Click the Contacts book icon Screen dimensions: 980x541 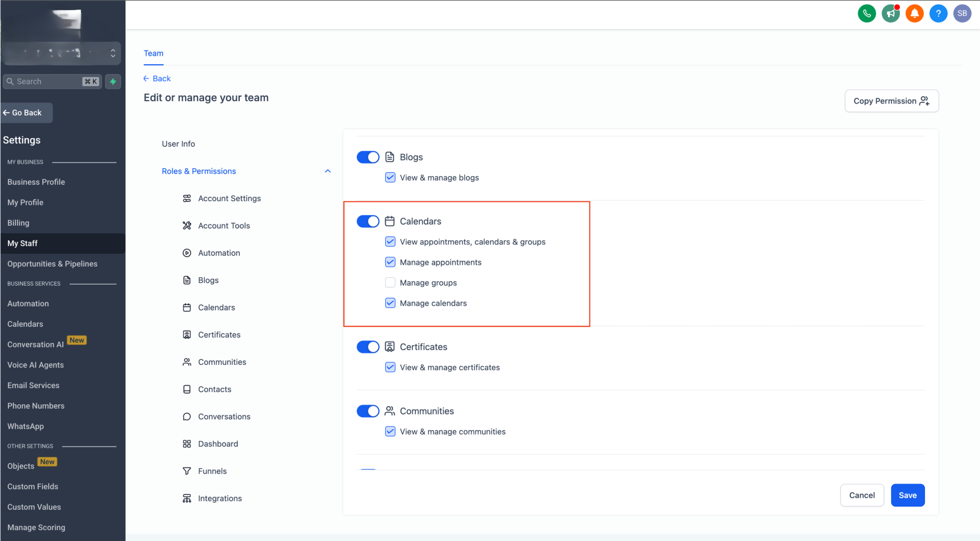187,389
